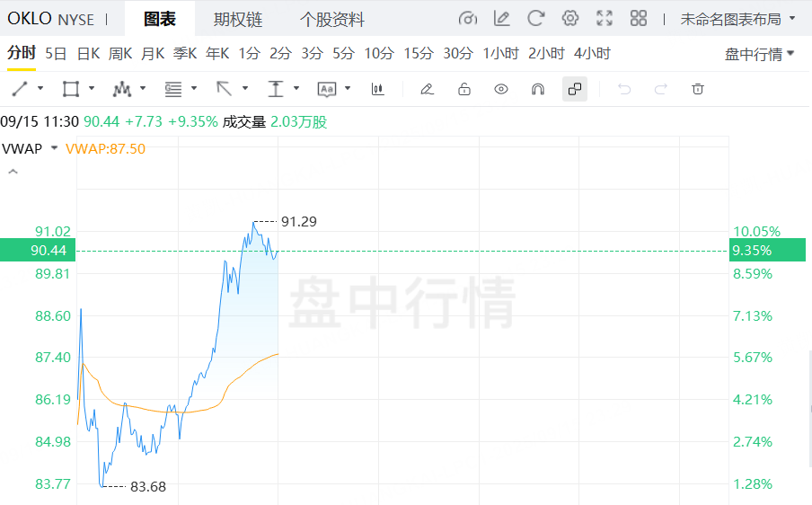Open the 个股资料 tab
The width and height of the screenshot is (812, 505).
coord(332,19)
